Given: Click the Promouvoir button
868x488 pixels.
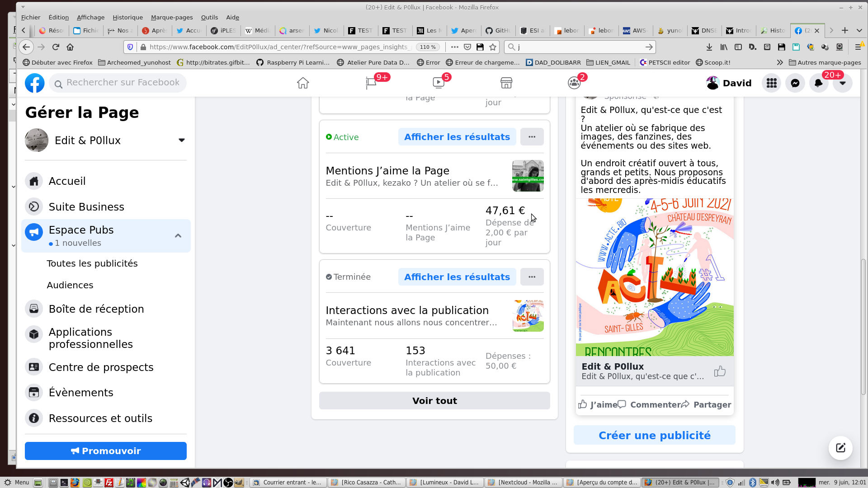Looking at the screenshot, I should [106, 451].
